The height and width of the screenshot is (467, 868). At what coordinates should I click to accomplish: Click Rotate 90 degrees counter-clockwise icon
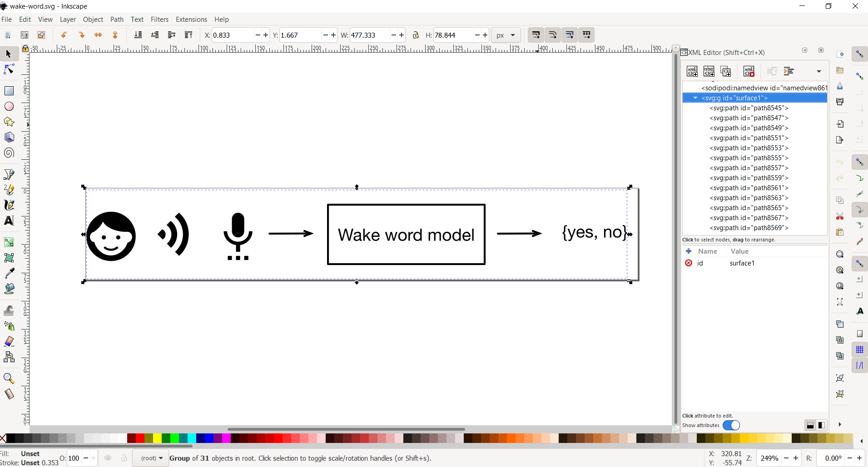click(x=64, y=35)
